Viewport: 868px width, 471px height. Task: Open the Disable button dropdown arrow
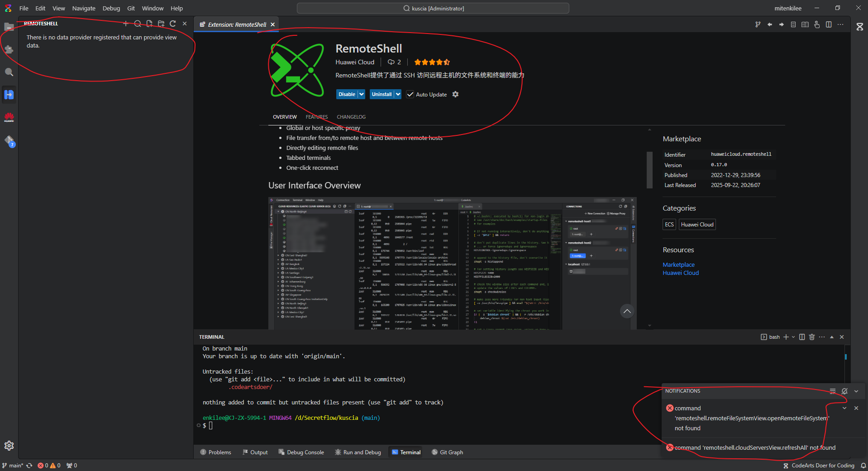(x=362, y=94)
